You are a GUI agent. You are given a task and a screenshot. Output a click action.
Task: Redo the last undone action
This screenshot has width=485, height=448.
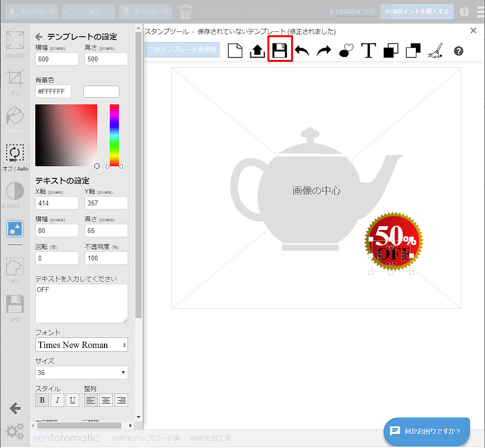click(324, 50)
